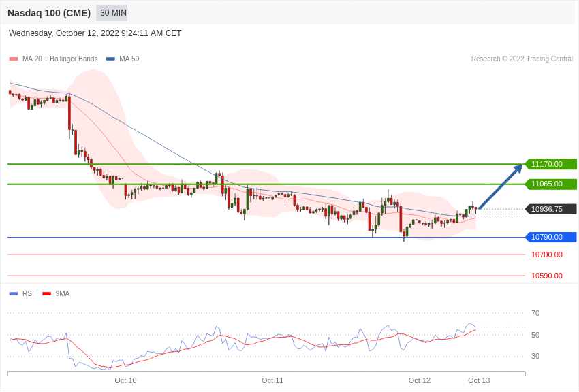Screen dimensions: 579x392
Task: Click the RSI legend blue swatch
Action: coord(14,293)
